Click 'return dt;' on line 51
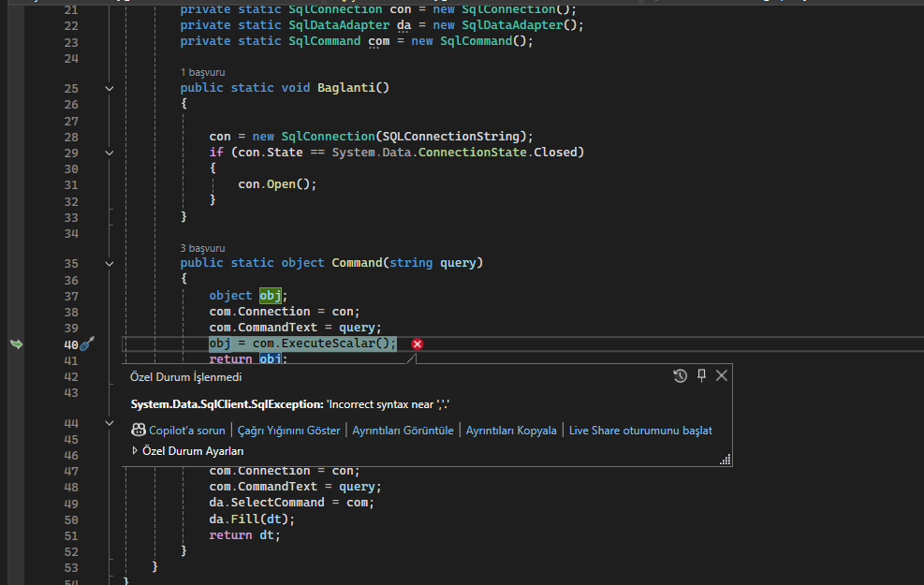This screenshot has height=585, width=924. click(x=244, y=535)
